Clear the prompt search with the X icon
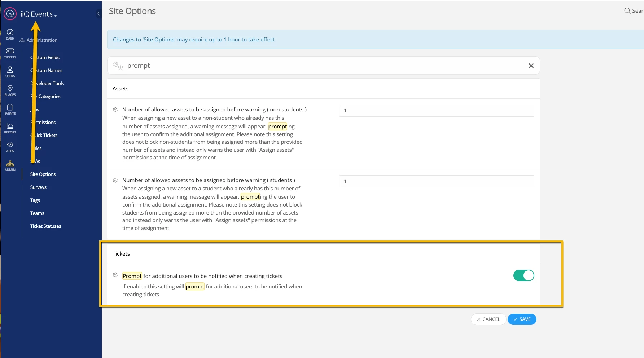This screenshot has height=358, width=644. [531, 66]
